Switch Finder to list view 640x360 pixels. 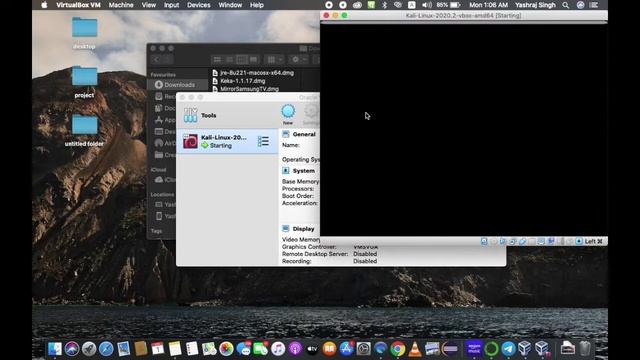pyautogui.click(x=229, y=60)
